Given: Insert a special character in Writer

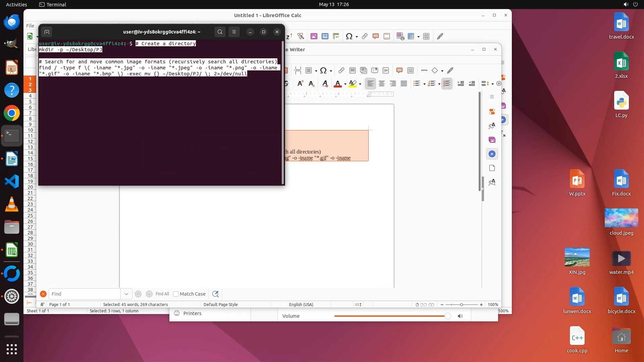Looking at the screenshot, I should pos(323,70).
